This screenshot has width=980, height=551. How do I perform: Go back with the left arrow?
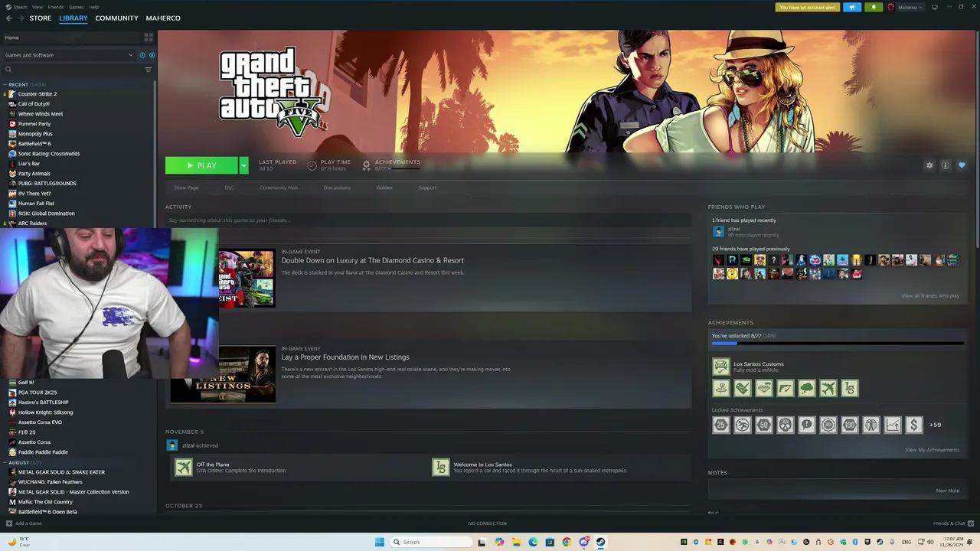click(9, 18)
